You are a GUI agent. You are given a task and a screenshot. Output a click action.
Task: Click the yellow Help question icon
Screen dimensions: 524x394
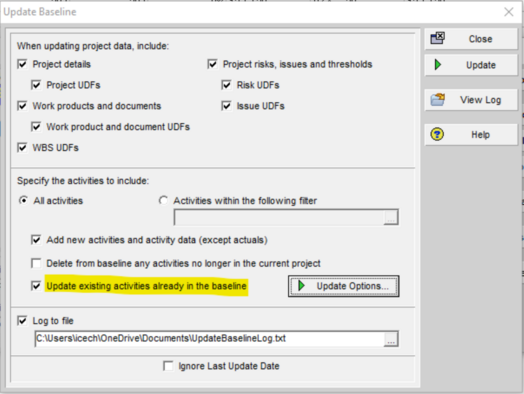point(437,134)
